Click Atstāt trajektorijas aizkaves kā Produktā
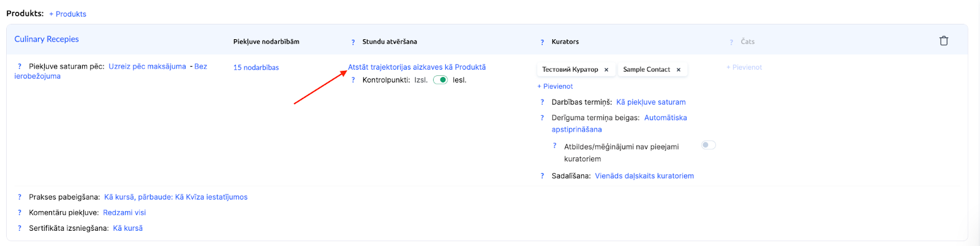 pos(417,67)
